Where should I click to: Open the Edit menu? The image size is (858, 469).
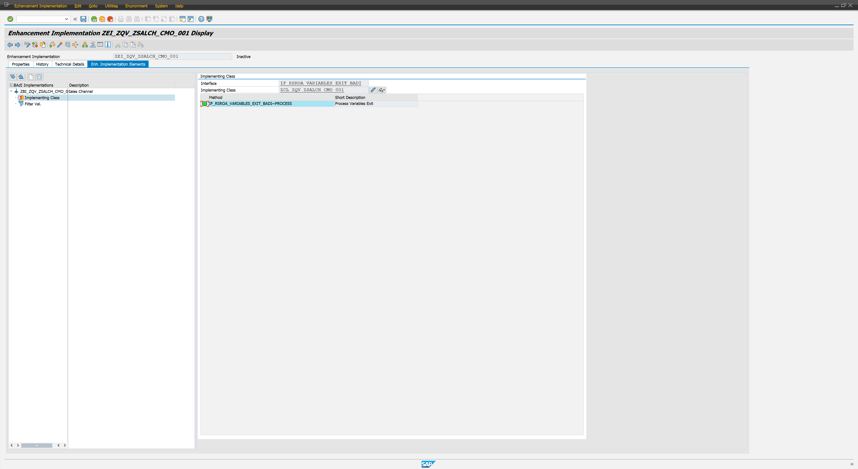[x=78, y=6]
